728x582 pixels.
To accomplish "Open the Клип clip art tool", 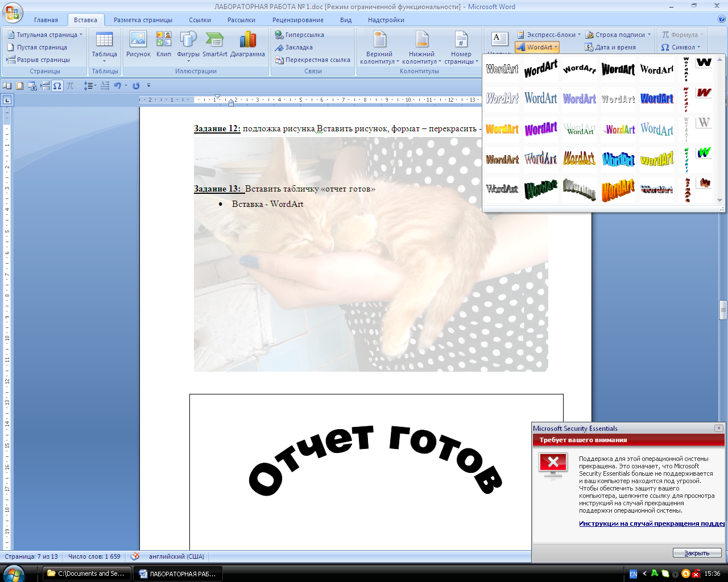I will coord(164,45).
